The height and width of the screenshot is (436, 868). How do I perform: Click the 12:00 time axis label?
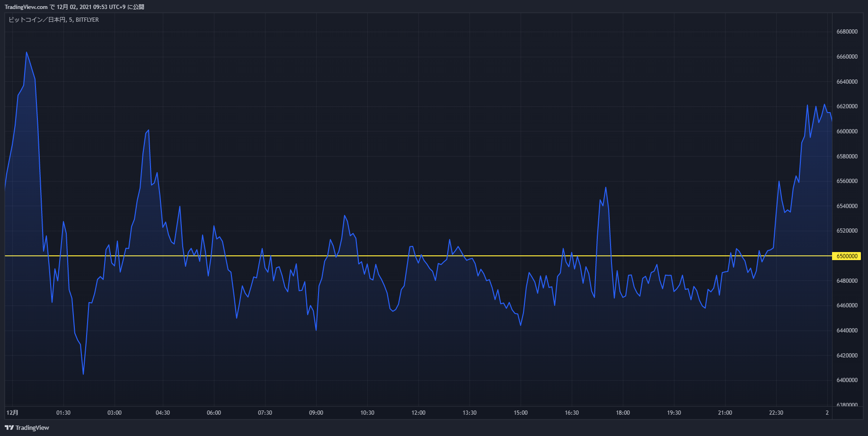(418, 413)
